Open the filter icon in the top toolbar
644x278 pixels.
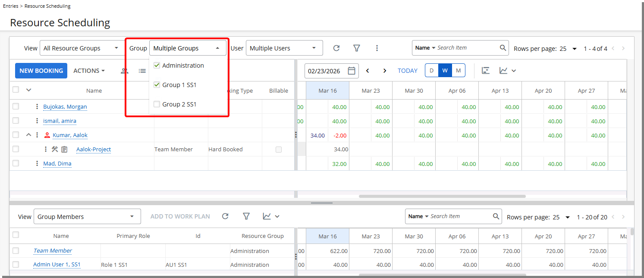coord(356,48)
